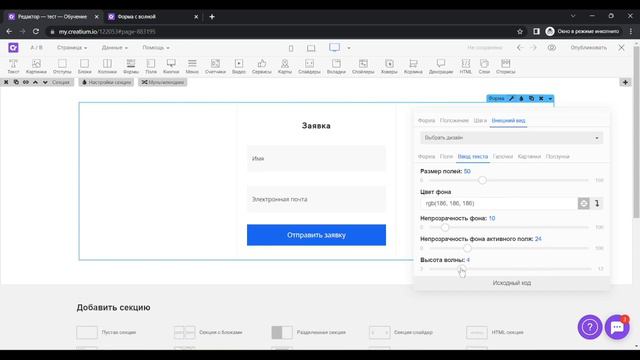This screenshot has height=360, width=640.
Task: Expand the form widget dropdown arrow
Action: coord(550,98)
